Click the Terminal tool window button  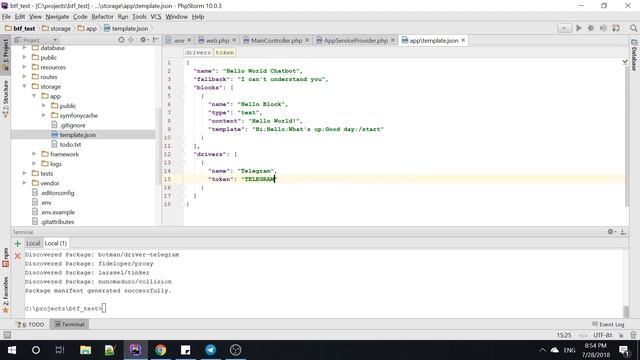tap(69, 324)
